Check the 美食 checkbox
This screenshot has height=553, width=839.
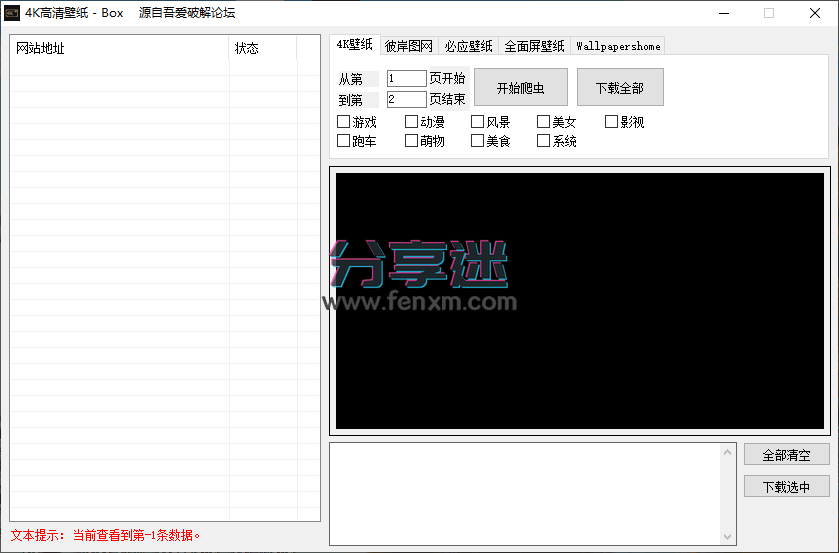point(478,141)
